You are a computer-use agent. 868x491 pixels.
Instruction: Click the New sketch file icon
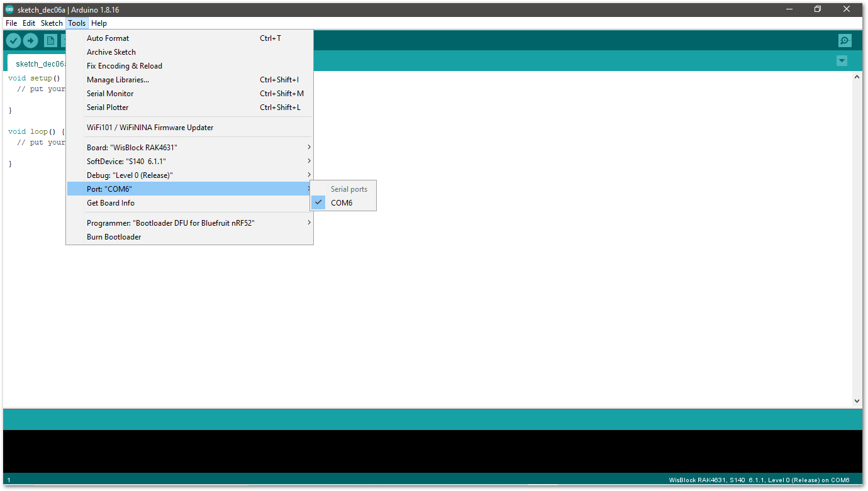tap(50, 41)
